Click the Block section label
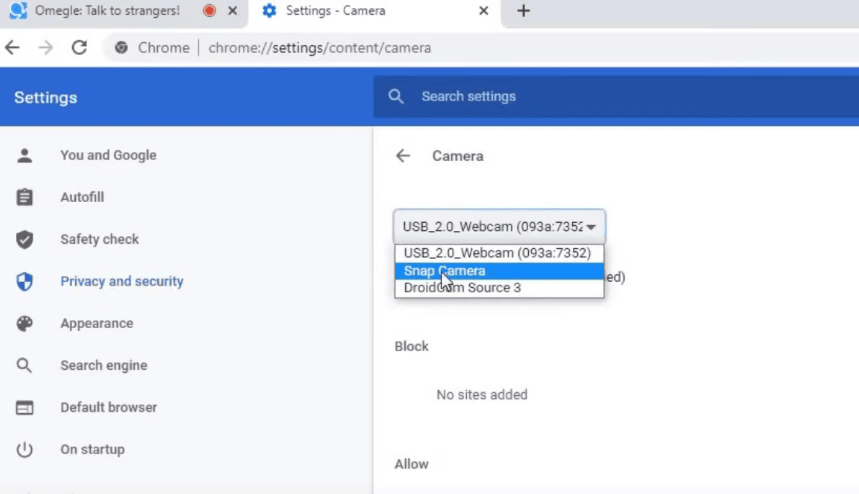This screenshot has width=859, height=494. (x=411, y=347)
